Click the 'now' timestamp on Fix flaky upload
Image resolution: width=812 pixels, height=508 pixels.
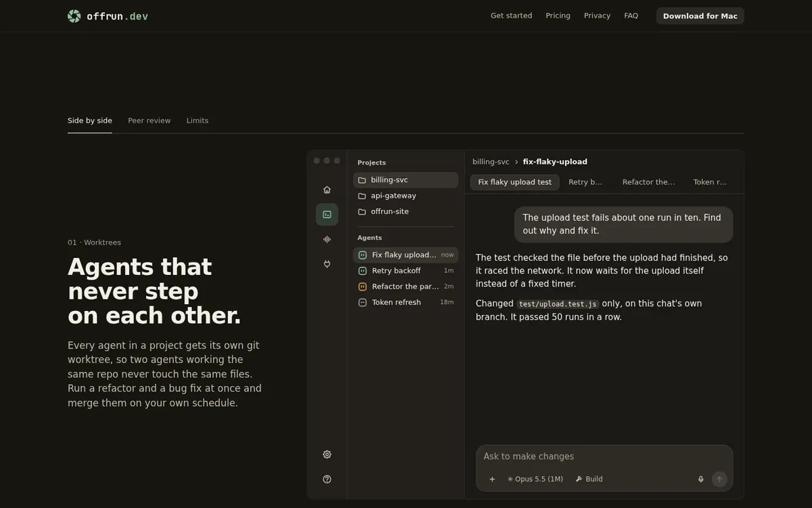(x=447, y=255)
